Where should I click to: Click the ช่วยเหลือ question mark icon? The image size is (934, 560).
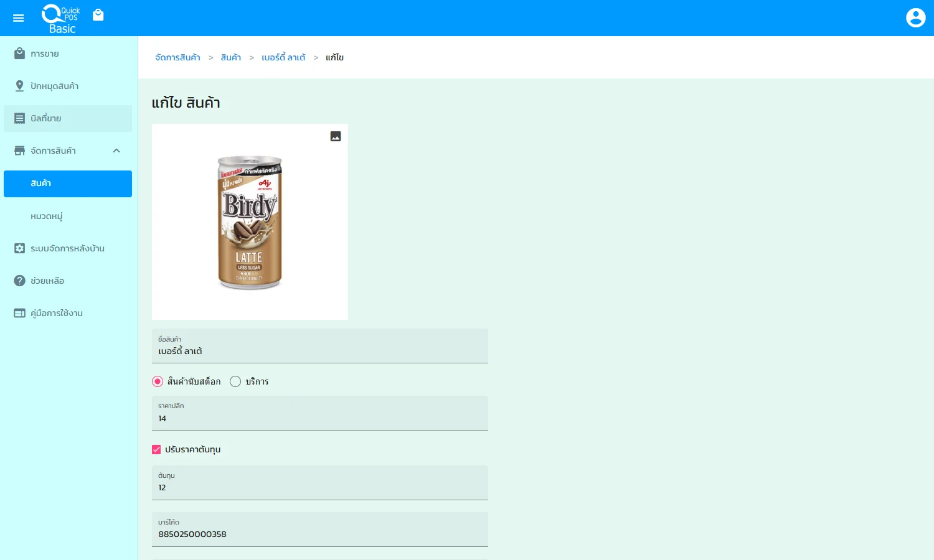19,281
